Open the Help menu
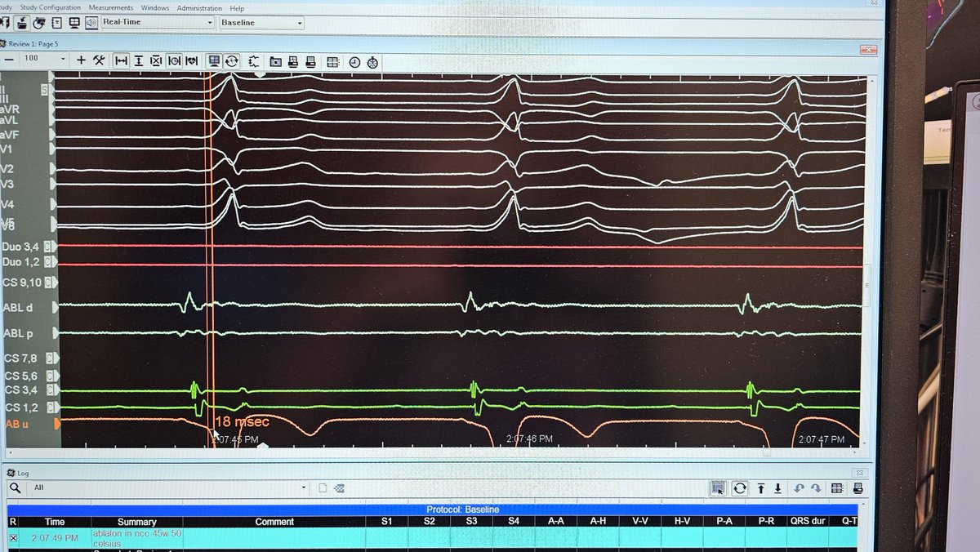 [237, 7]
